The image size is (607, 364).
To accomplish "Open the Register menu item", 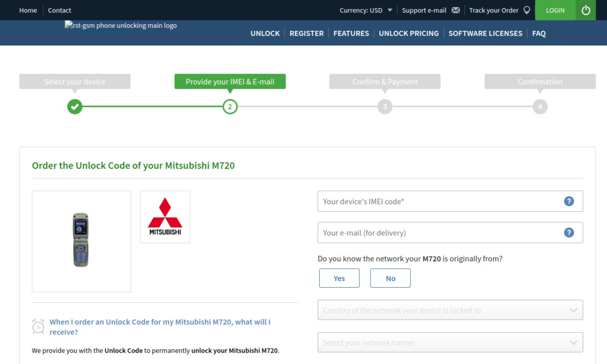I will (307, 33).
